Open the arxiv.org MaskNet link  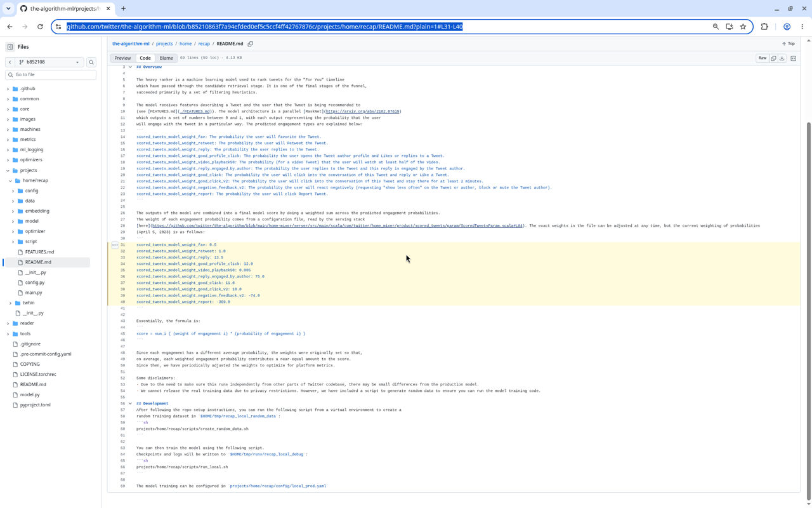click(362, 112)
